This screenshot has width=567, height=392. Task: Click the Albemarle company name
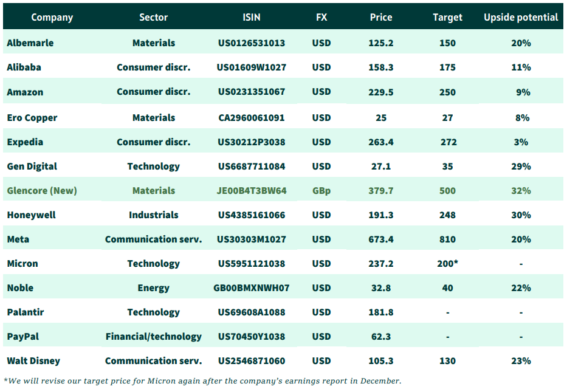tap(30, 43)
